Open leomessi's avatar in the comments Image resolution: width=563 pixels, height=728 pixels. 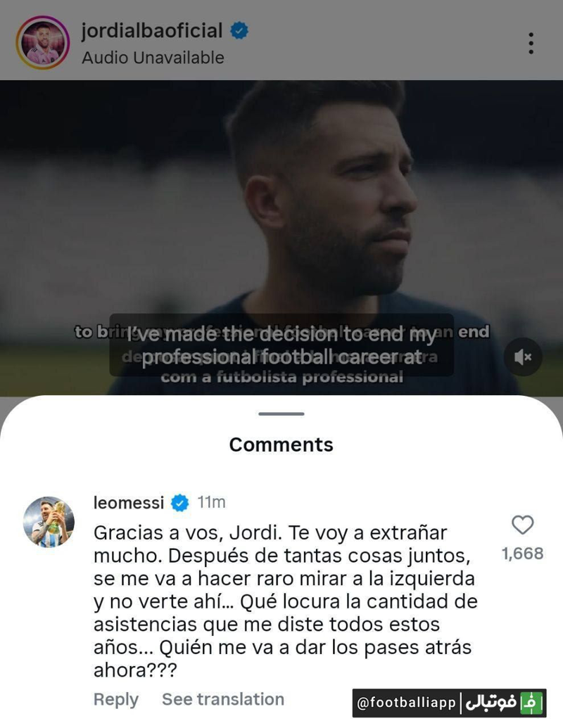[x=49, y=522]
